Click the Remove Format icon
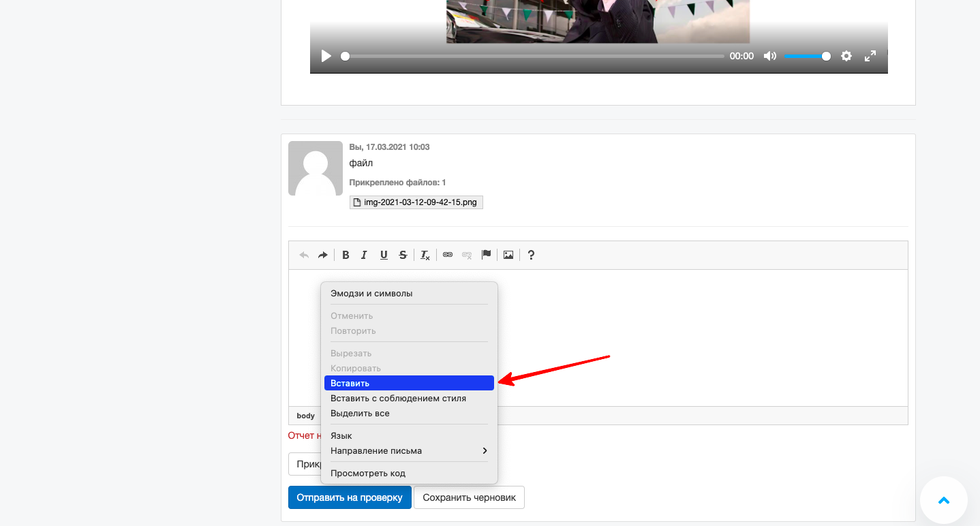The image size is (980, 526). tap(425, 255)
